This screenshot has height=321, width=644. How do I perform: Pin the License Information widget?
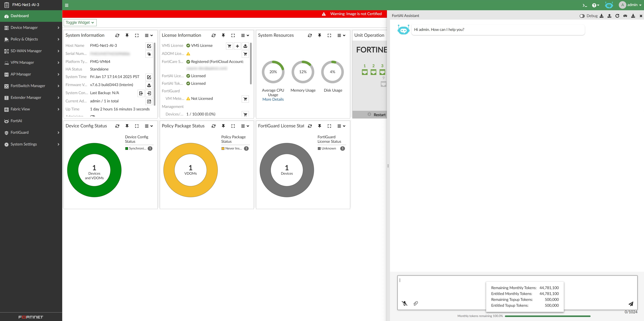[223, 35]
